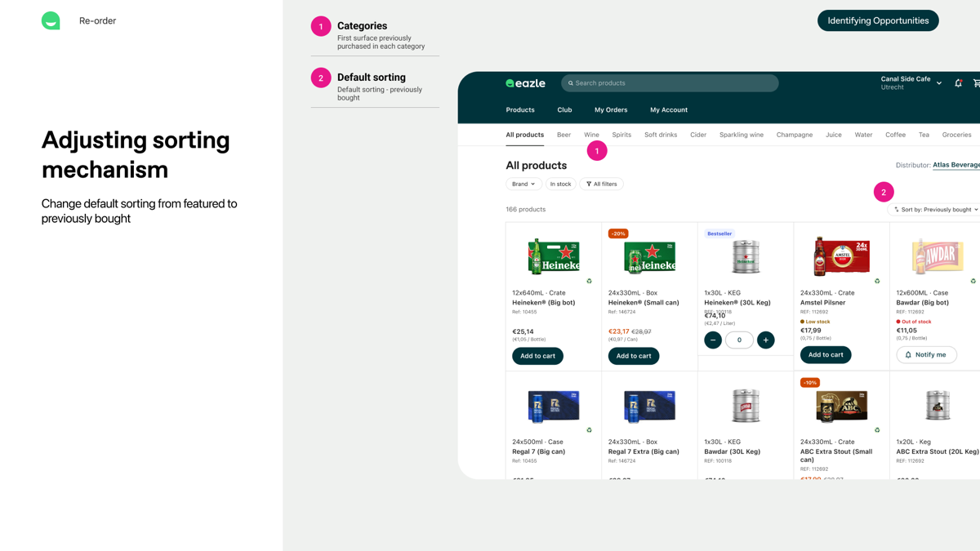
Task: Open Sort by Previously bought dropdown
Action: [x=936, y=210]
